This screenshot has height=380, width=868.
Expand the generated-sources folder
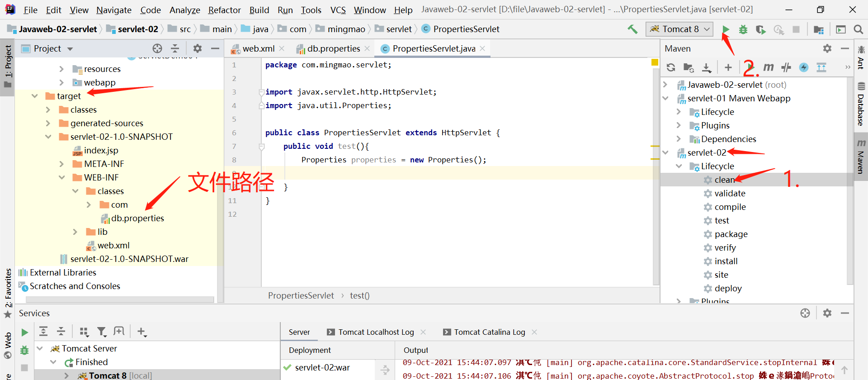click(48, 123)
